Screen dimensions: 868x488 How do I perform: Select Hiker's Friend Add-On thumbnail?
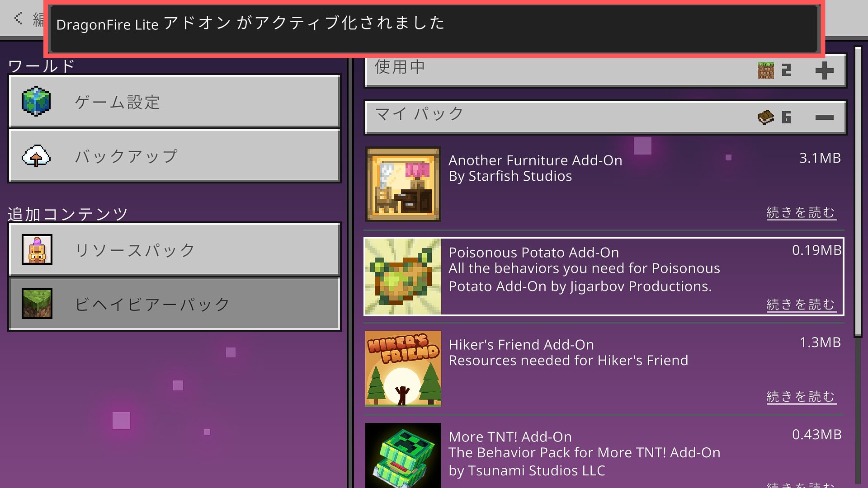pyautogui.click(x=403, y=369)
